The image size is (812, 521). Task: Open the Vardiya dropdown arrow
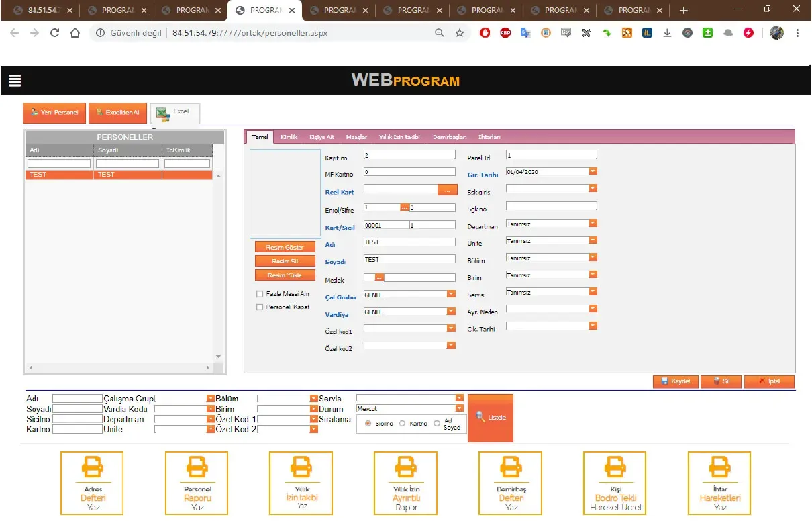[x=451, y=312]
